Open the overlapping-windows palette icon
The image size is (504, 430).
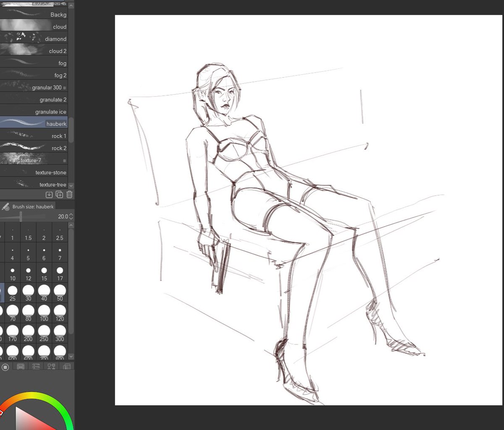[66, 367]
